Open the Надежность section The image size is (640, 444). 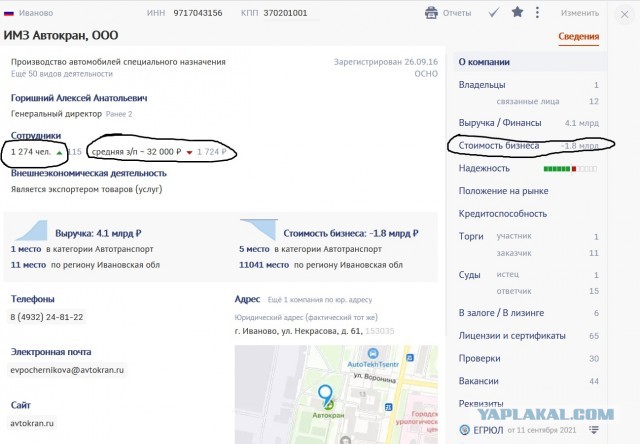tap(484, 168)
